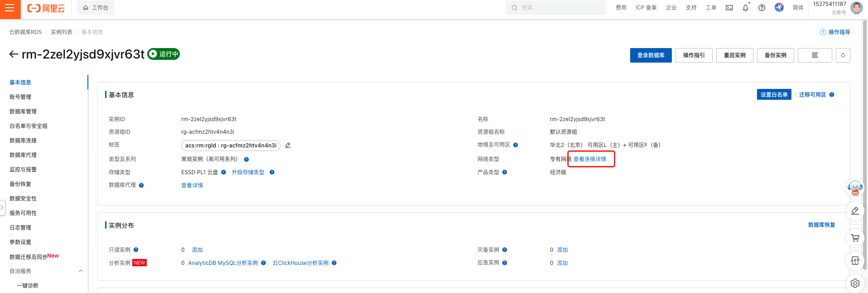Edit the tag with the pencil icon
Screen dimensions: 868x293
click(288, 146)
